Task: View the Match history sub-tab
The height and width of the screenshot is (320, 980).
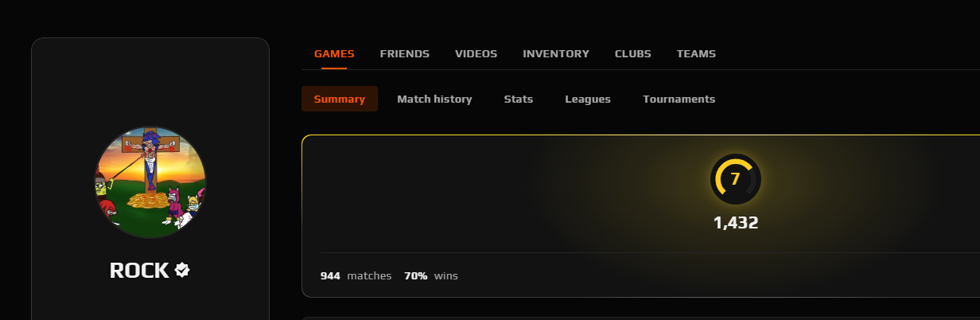Action: (x=434, y=99)
